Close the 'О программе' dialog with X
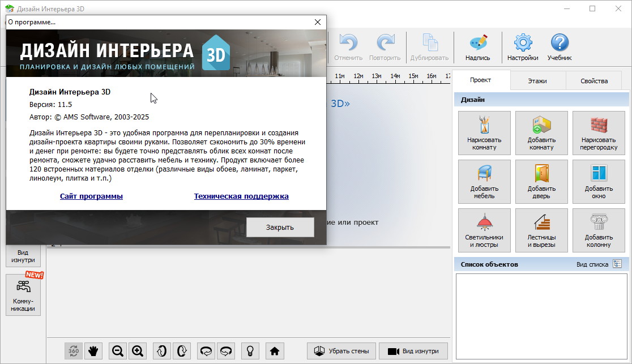This screenshot has width=632, height=364. (x=318, y=22)
